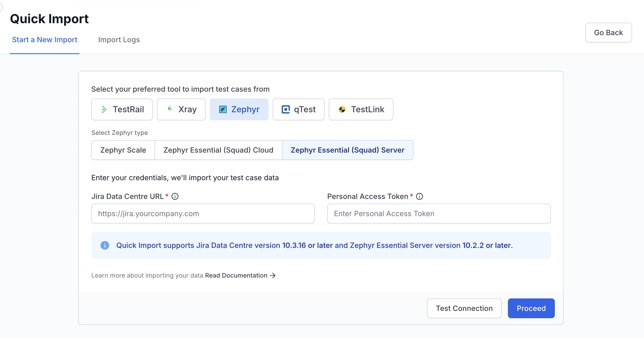This screenshot has width=644, height=338.
Task: Click the Proceed button
Action: pos(531,308)
